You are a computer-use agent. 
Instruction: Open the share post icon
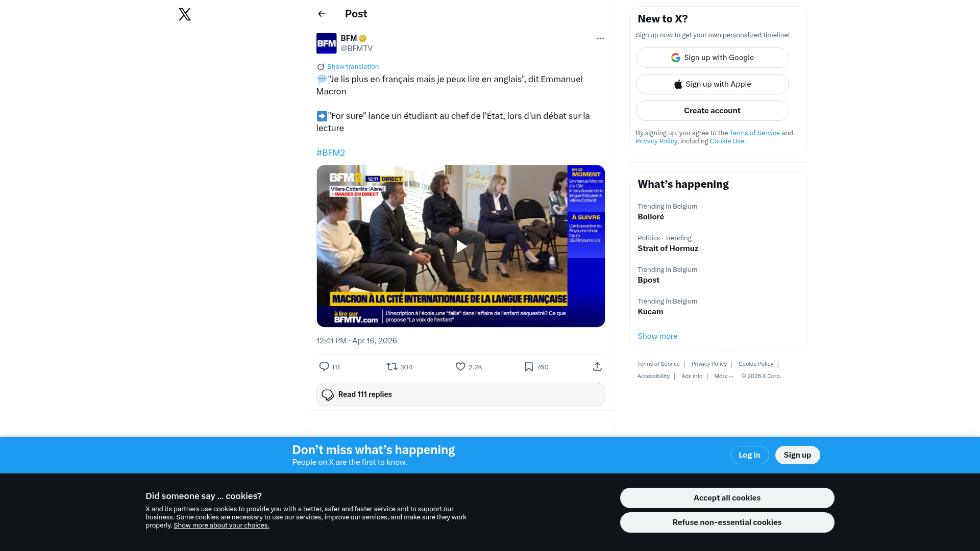click(x=597, y=367)
